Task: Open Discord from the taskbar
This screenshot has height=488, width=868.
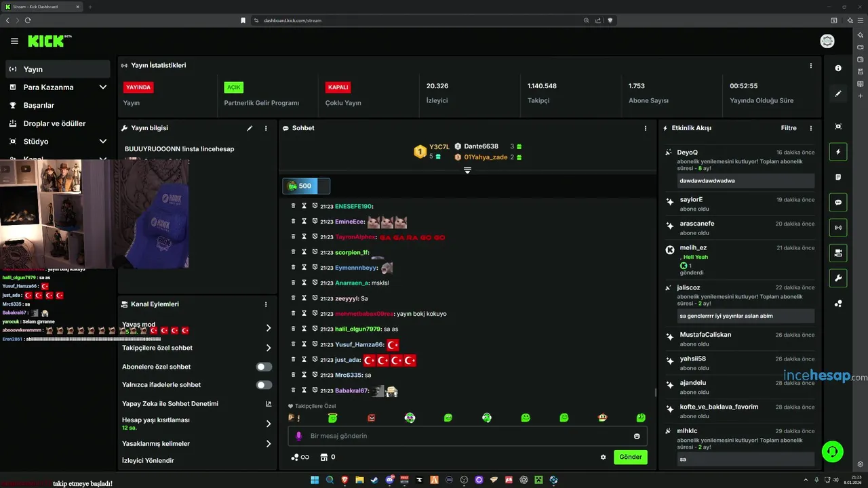Action: point(389,480)
